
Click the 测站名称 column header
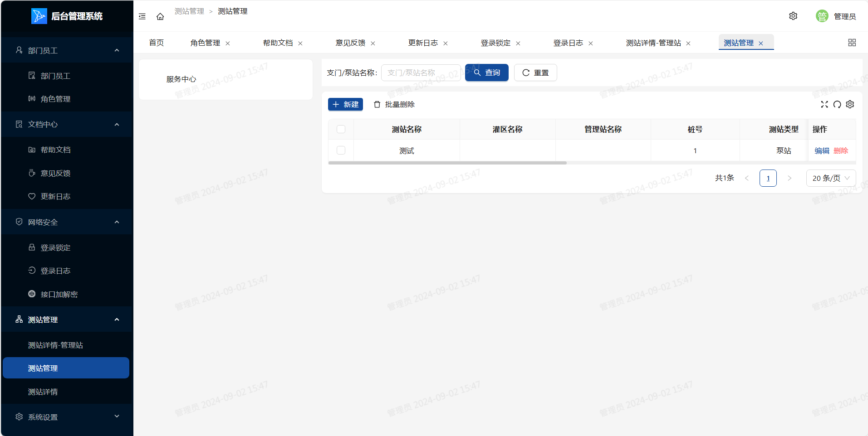click(x=407, y=129)
